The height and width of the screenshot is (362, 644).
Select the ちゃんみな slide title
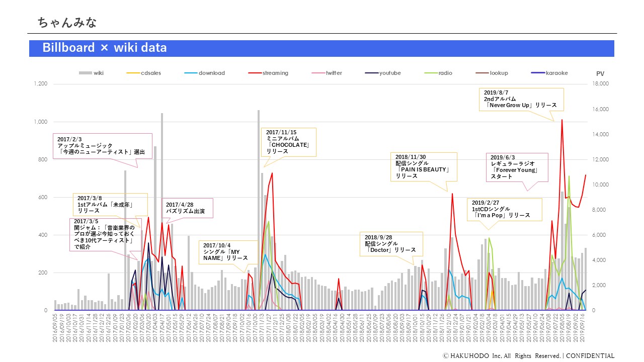(67, 23)
